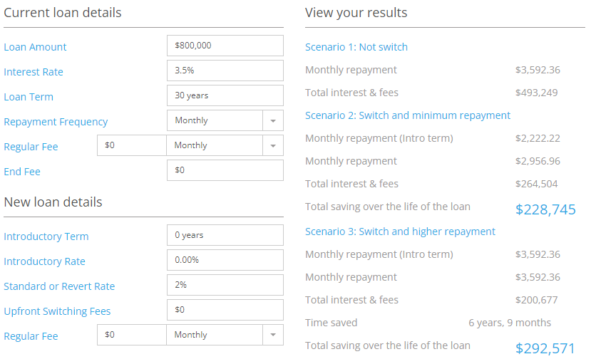Select the Scenario 1: Not switch heading
The image size is (591, 364).
point(356,47)
